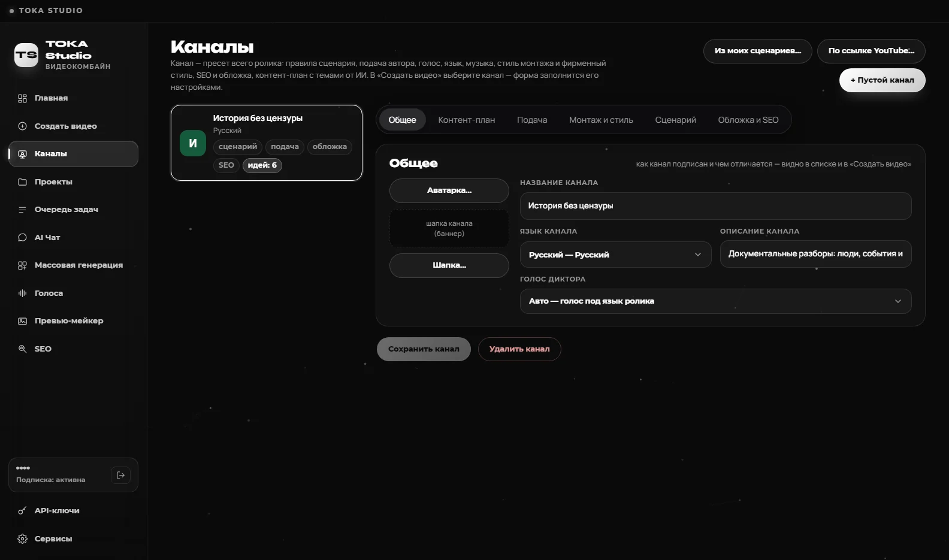Open the Контент-план tab

click(x=466, y=120)
